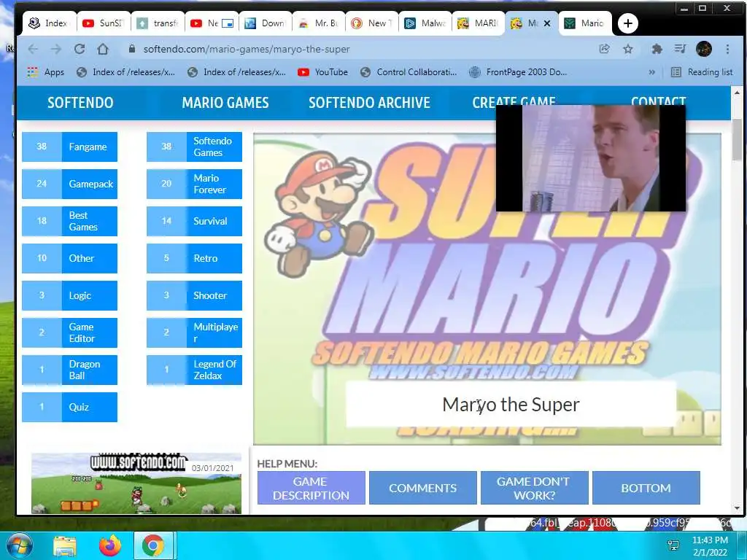Open the browser home page icon
Viewport: 747px width, 560px height.
[102, 49]
